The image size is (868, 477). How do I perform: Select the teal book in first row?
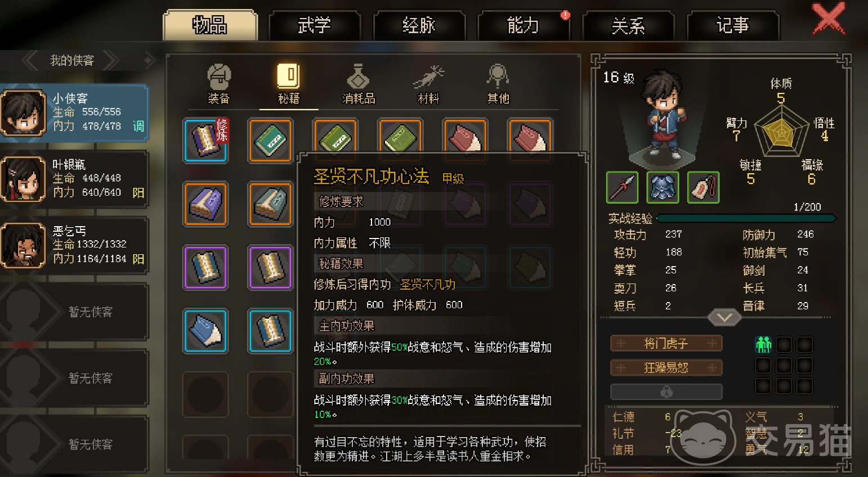[271, 141]
